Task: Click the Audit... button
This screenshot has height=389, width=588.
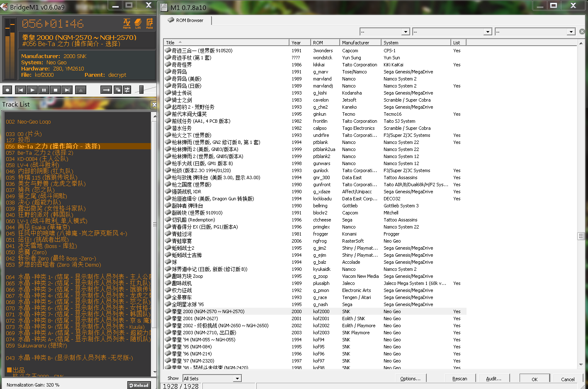Action: click(x=493, y=378)
